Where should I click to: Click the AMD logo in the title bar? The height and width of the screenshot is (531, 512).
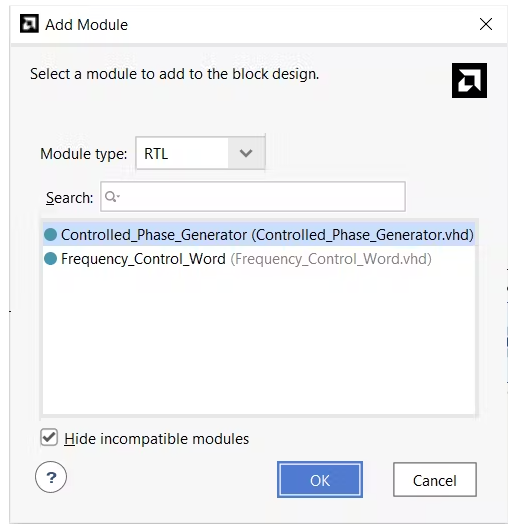[x=29, y=24]
